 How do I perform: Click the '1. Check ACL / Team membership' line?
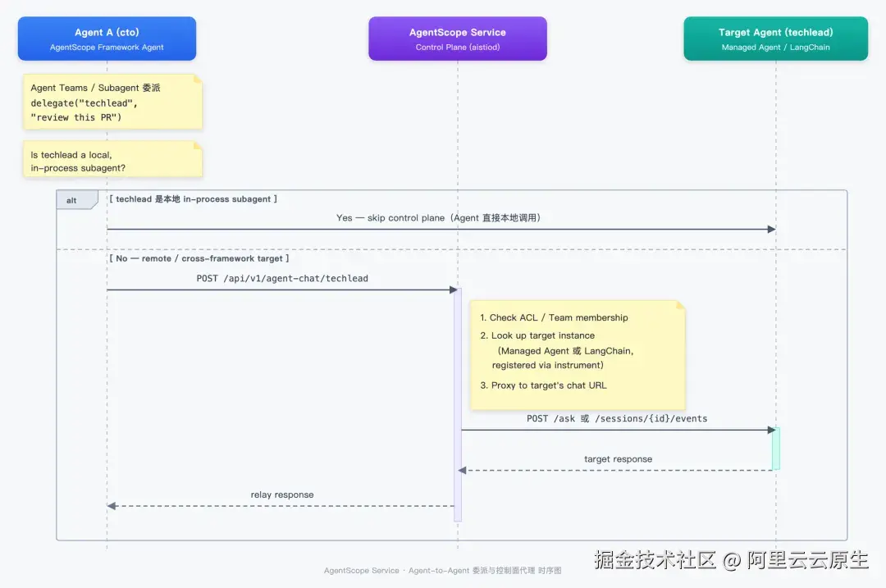point(554,317)
